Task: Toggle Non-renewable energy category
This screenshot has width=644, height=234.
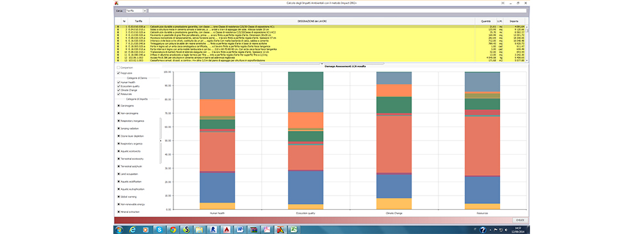Action: [x=118, y=204]
